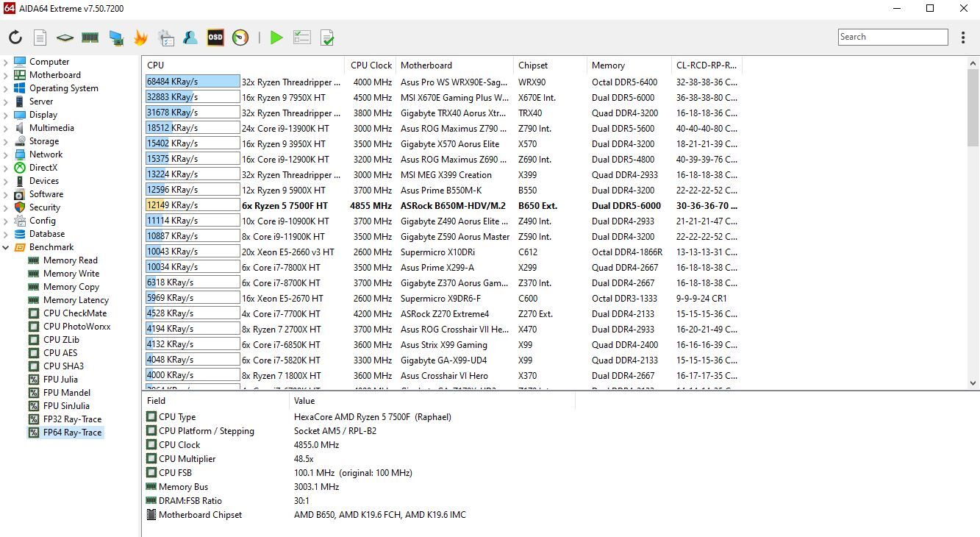Sort by Motherboard column header
980x537 pixels.
pos(454,65)
